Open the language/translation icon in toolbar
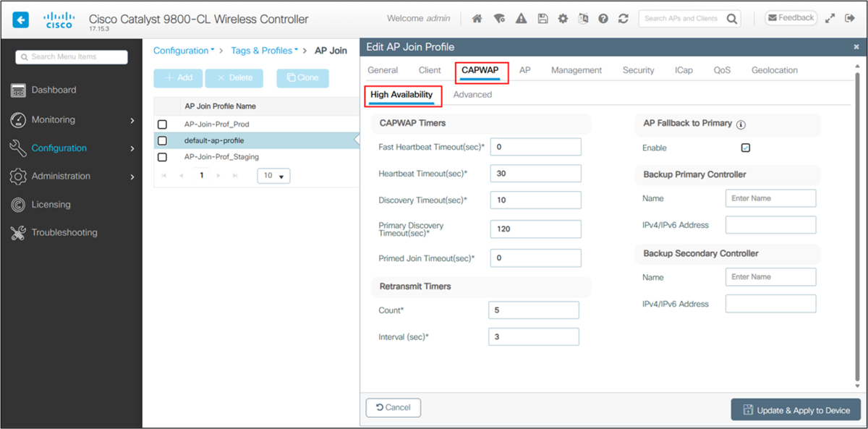The width and height of the screenshot is (868, 429). coord(583,20)
